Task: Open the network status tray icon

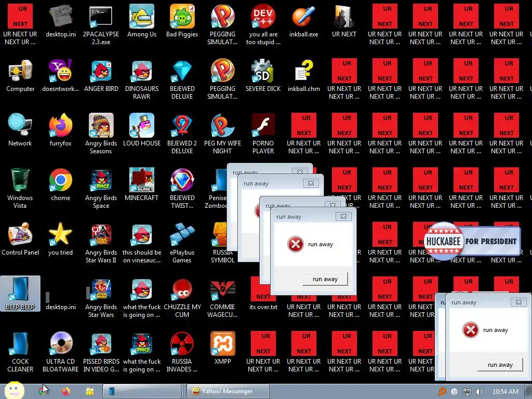Action: point(467,392)
